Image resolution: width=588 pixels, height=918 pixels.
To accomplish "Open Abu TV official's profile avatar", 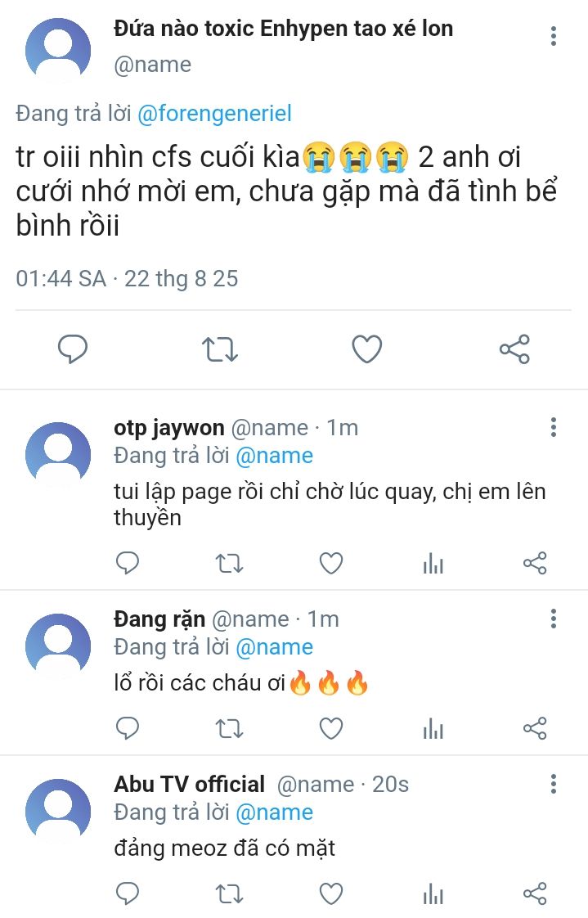I will [x=58, y=812].
